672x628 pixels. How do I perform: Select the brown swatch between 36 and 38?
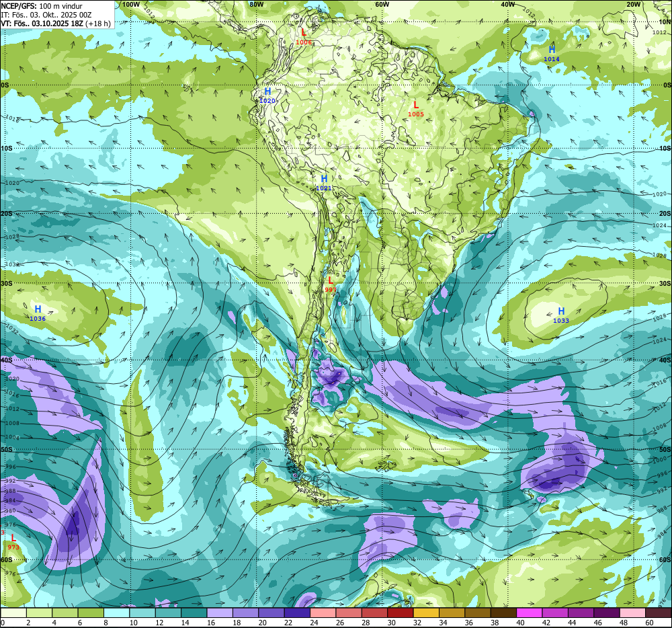point(478,613)
